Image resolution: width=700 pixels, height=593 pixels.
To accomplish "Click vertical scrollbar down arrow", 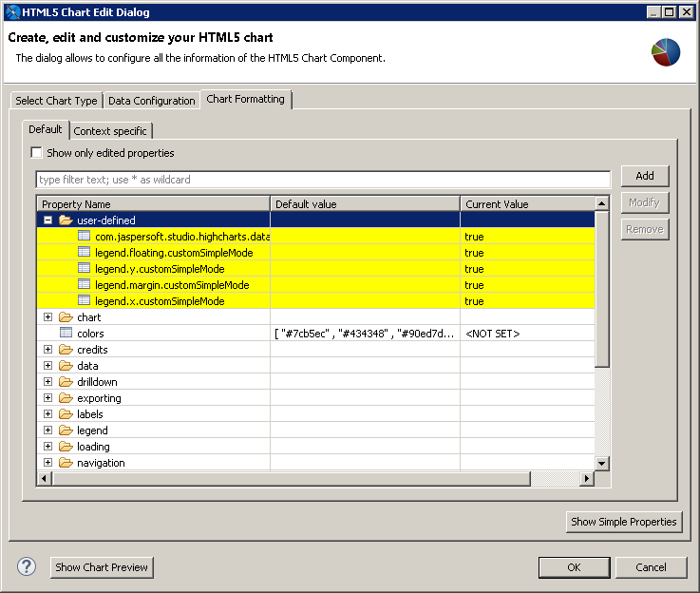I will click(602, 464).
